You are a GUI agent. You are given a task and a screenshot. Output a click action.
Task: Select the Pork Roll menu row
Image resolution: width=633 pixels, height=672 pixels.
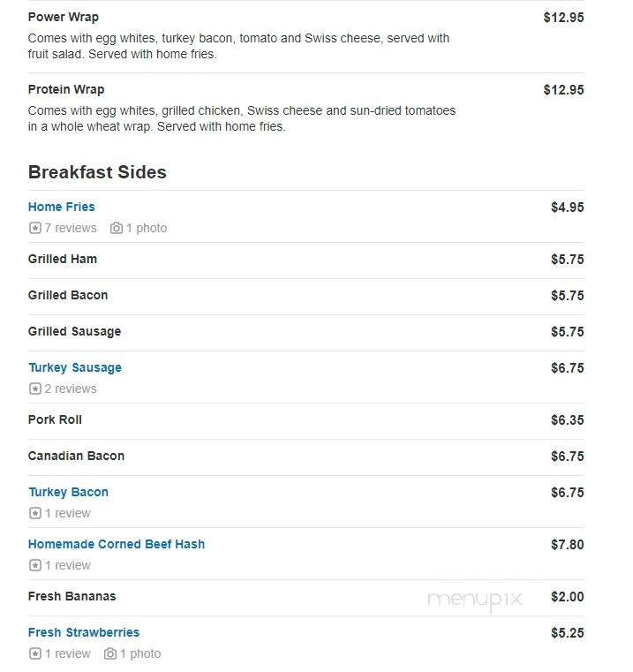point(306,420)
